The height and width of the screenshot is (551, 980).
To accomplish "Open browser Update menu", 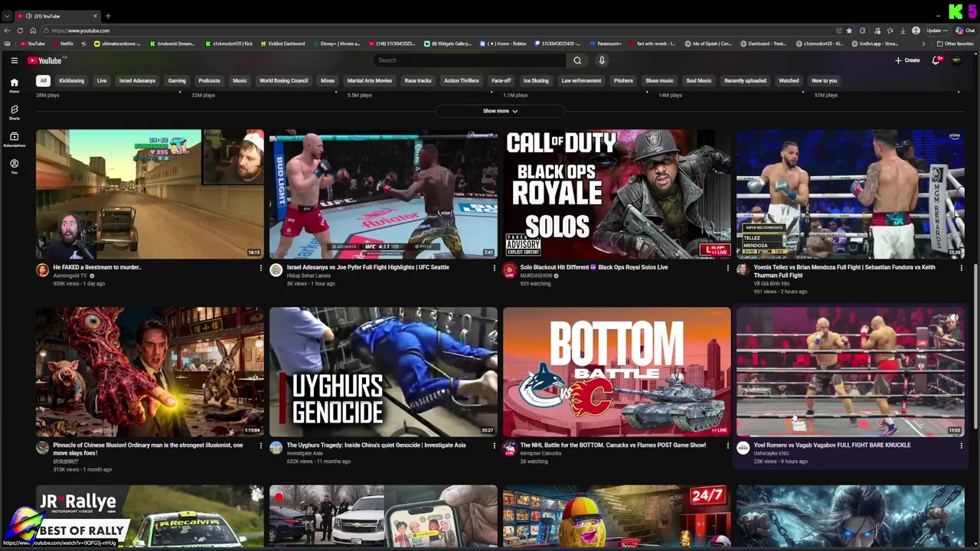I will click(x=937, y=31).
